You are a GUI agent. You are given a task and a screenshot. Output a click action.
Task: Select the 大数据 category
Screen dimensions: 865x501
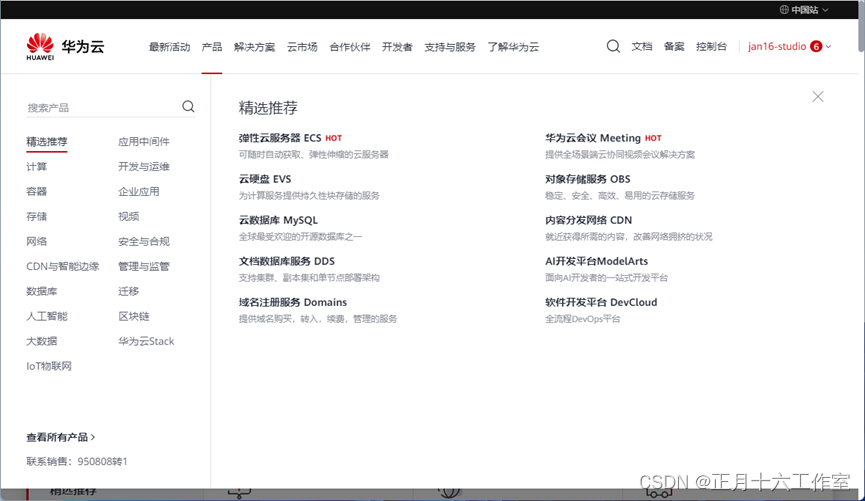[42, 341]
